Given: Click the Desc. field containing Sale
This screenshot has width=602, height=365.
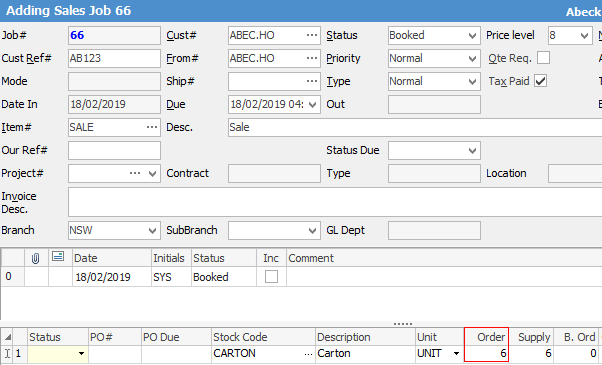Looking at the screenshot, I should click(415, 127).
